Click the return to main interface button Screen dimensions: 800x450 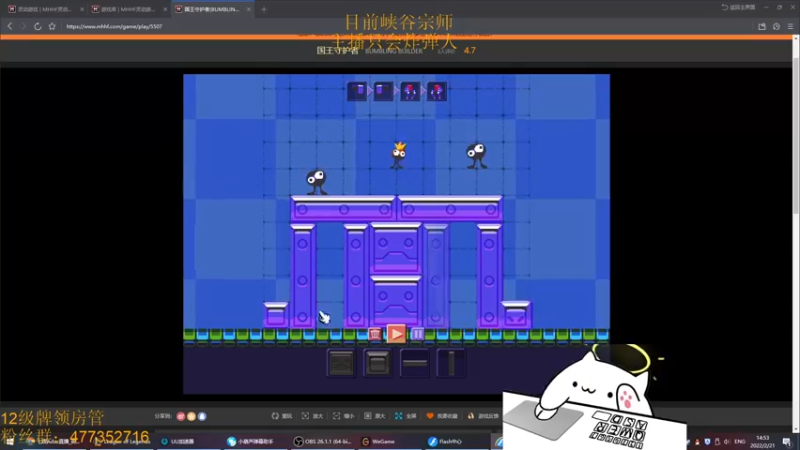coord(738,7)
